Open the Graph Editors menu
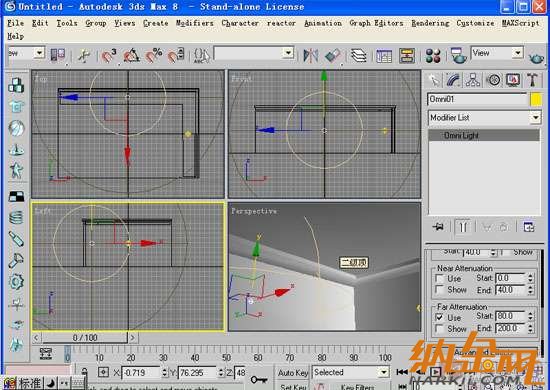This screenshot has width=550, height=390. click(x=376, y=23)
